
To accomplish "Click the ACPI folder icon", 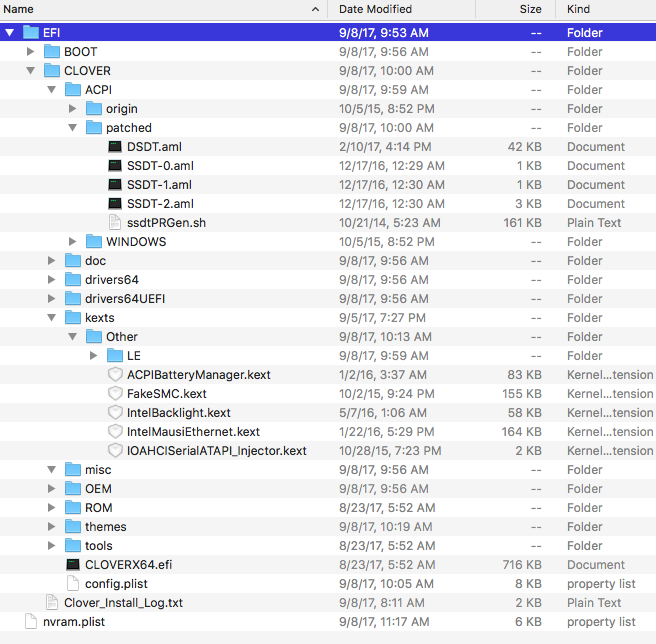I will point(72,89).
